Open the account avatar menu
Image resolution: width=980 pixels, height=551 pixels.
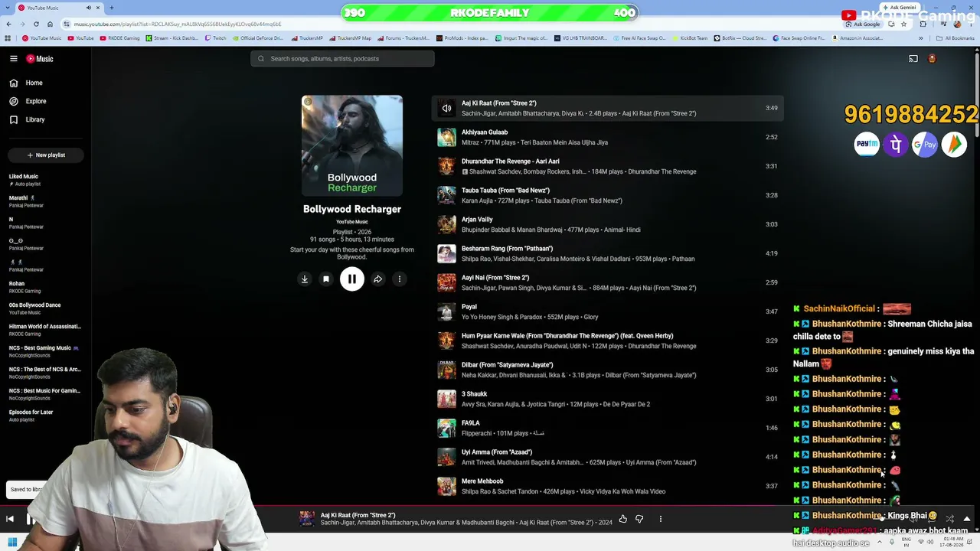pos(932,59)
